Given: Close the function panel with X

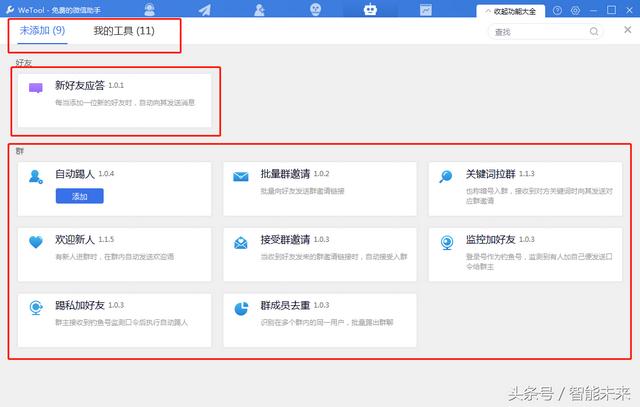Looking at the screenshot, I should click(x=628, y=30).
